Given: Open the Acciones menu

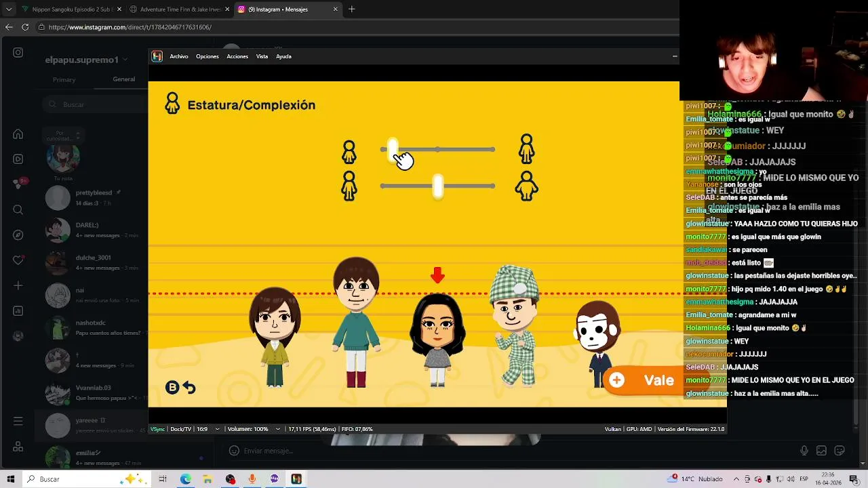Looking at the screenshot, I should pos(237,56).
